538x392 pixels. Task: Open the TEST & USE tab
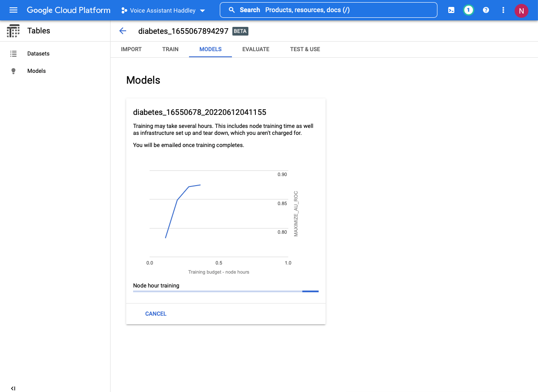pos(305,49)
